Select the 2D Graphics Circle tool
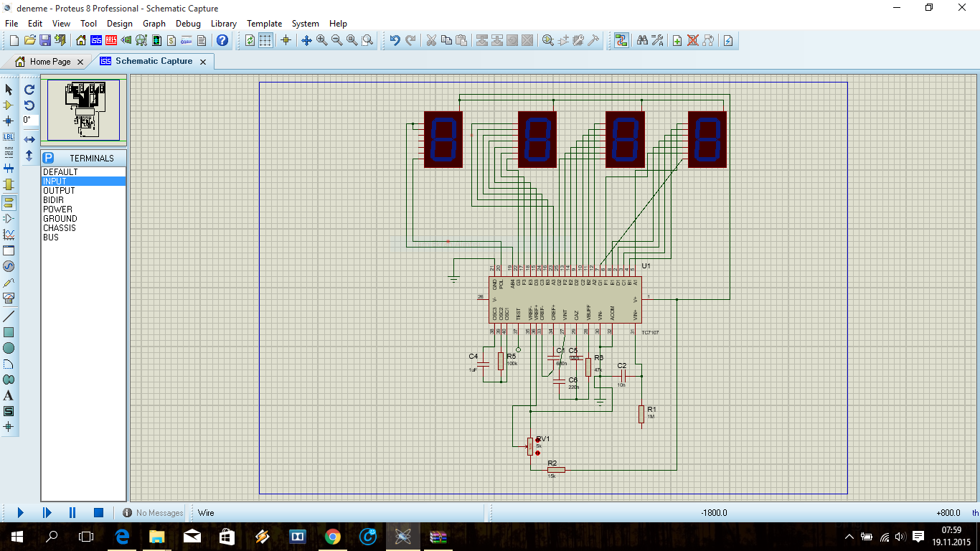The image size is (980, 551). [x=9, y=348]
